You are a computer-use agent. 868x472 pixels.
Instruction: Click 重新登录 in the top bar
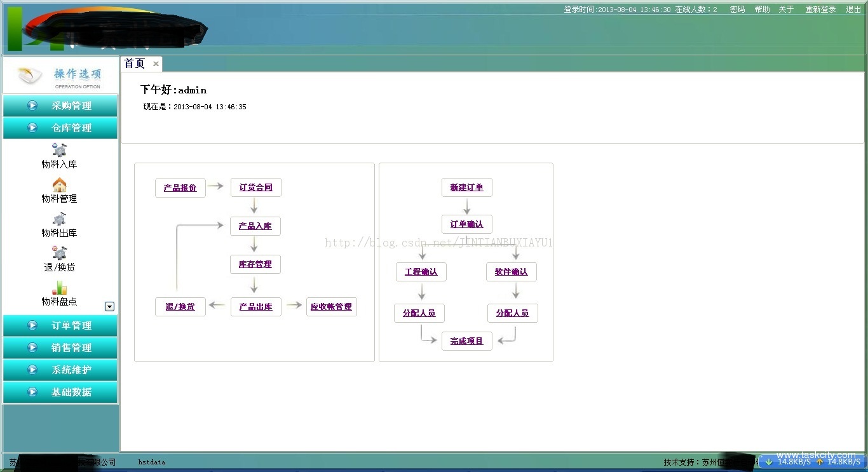821,10
